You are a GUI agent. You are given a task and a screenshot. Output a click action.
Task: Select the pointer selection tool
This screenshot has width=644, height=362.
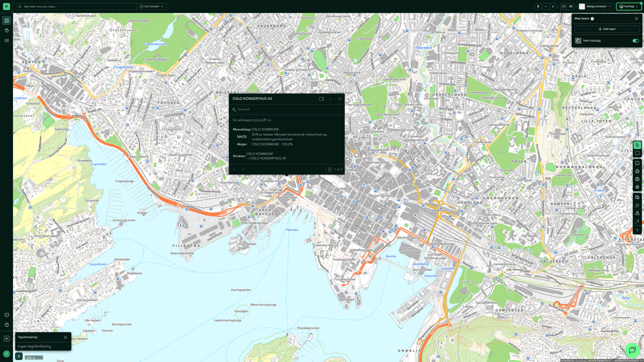click(x=637, y=145)
